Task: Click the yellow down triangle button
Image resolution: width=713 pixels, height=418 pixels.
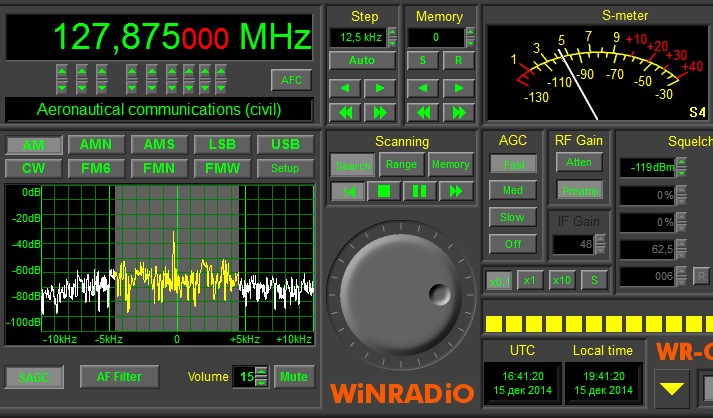Action: coord(672,388)
